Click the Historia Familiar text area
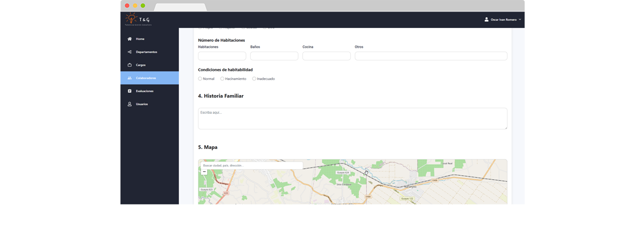Screen dimensions: 644x250 [352, 119]
